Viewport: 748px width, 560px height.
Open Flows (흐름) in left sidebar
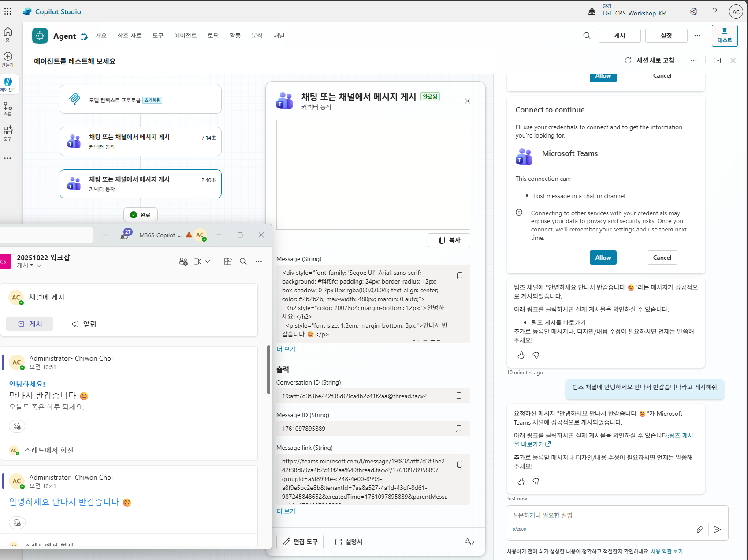8,108
